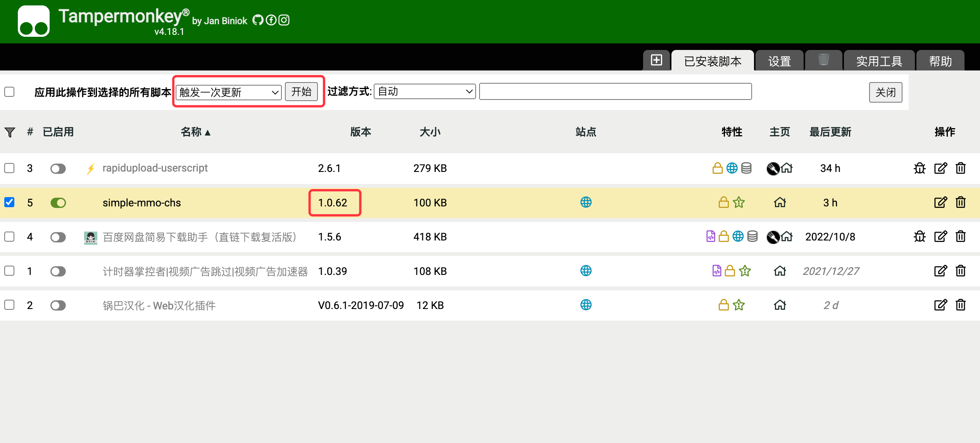Enable the 百度网盘简易下载助手 toggle
This screenshot has width=980, height=443.
[58, 237]
